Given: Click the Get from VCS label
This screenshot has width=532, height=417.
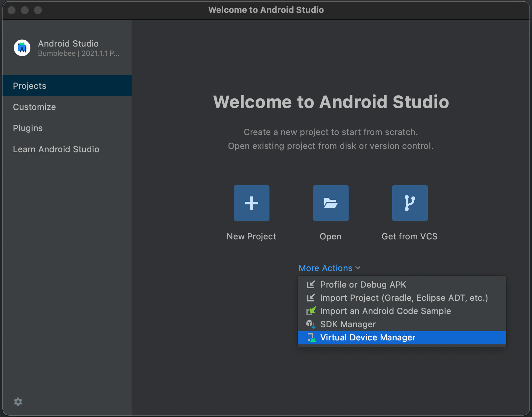Looking at the screenshot, I should point(410,236).
